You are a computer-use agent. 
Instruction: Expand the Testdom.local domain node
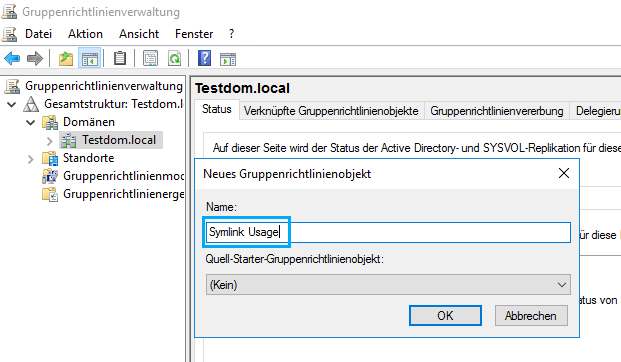(50, 141)
